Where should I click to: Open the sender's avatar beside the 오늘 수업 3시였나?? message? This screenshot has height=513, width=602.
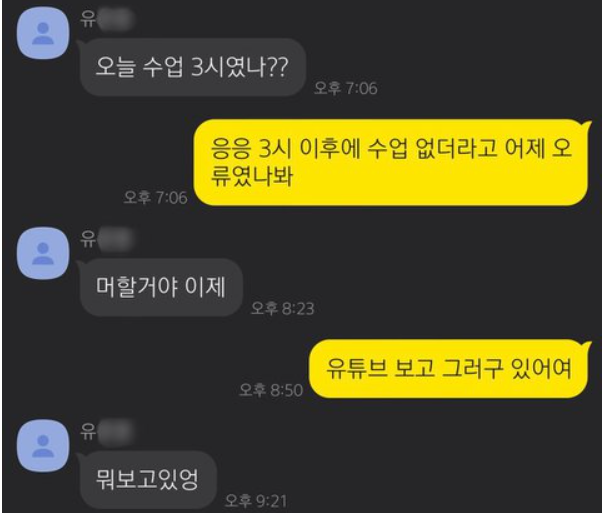[43, 33]
